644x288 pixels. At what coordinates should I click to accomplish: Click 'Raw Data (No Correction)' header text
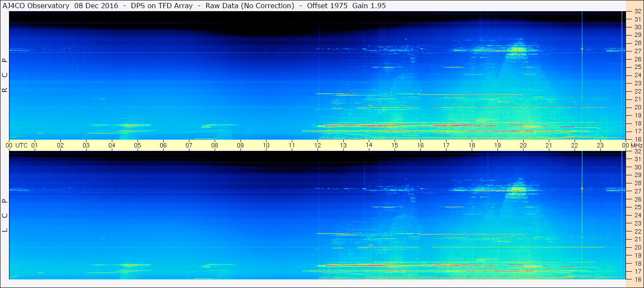(x=250, y=6)
